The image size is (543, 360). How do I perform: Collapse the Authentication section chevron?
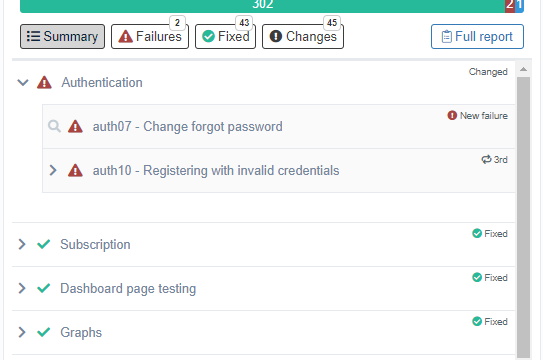[23, 83]
